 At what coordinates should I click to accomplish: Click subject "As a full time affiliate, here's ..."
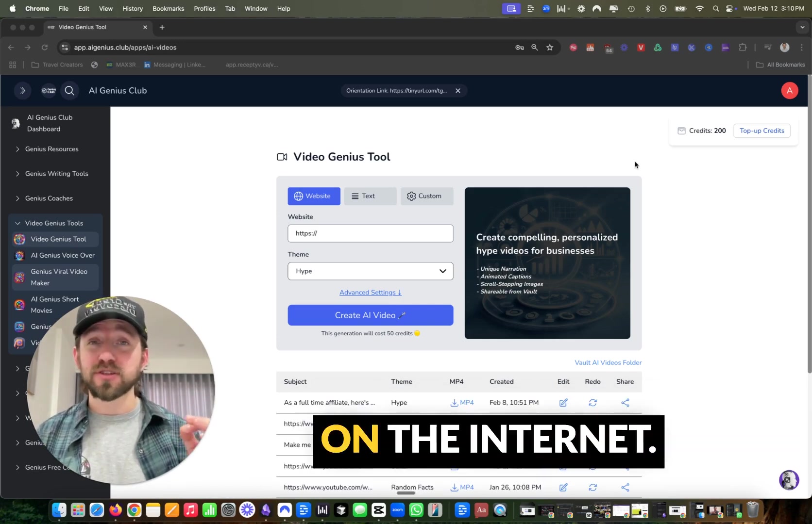coord(329,403)
